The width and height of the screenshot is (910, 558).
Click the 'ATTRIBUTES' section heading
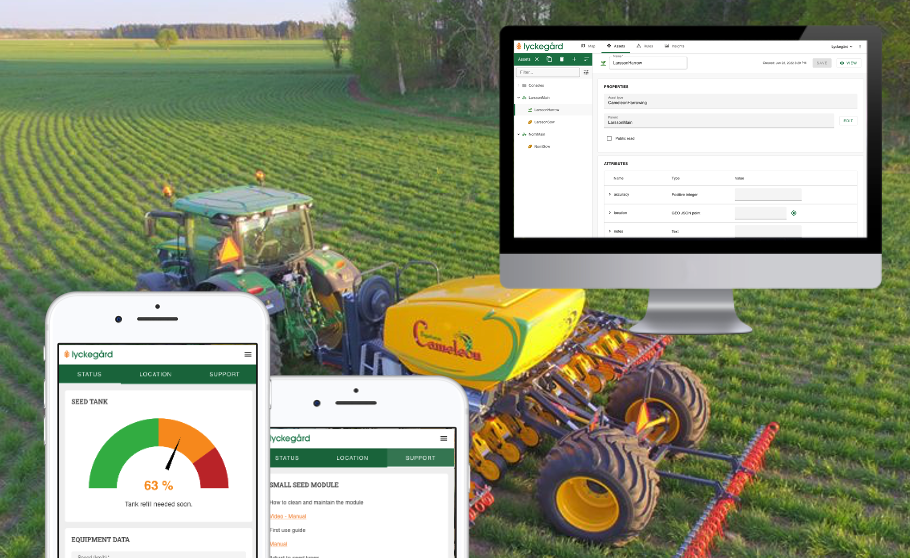[x=616, y=164]
